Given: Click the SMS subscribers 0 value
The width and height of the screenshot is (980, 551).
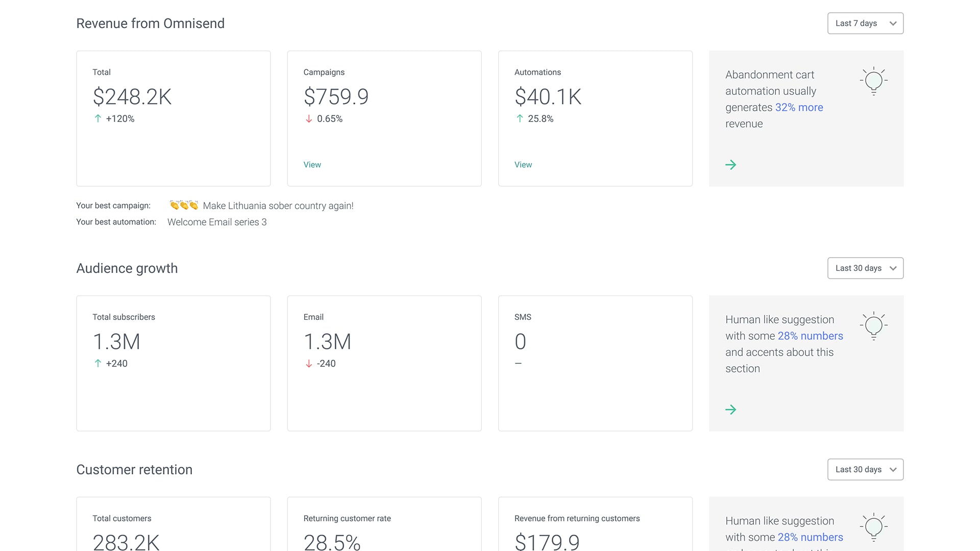Looking at the screenshot, I should click(x=520, y=341).
